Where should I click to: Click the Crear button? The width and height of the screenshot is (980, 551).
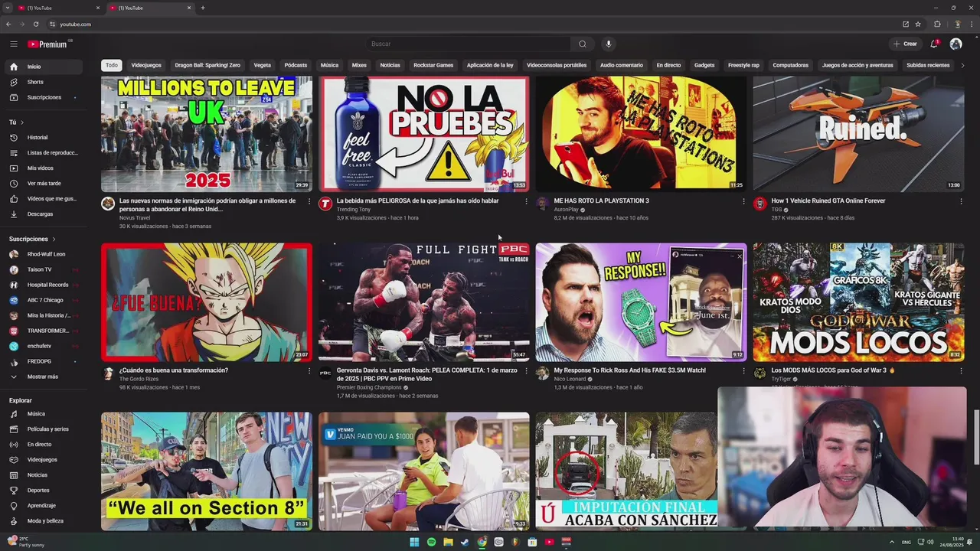pos(905,44)
